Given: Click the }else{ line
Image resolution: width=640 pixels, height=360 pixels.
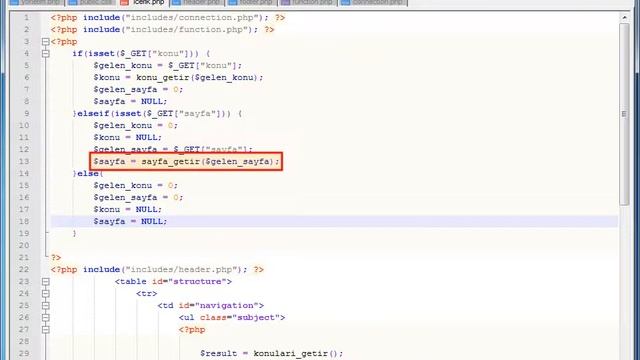Looking at the screenshot, I should [88, 173].
